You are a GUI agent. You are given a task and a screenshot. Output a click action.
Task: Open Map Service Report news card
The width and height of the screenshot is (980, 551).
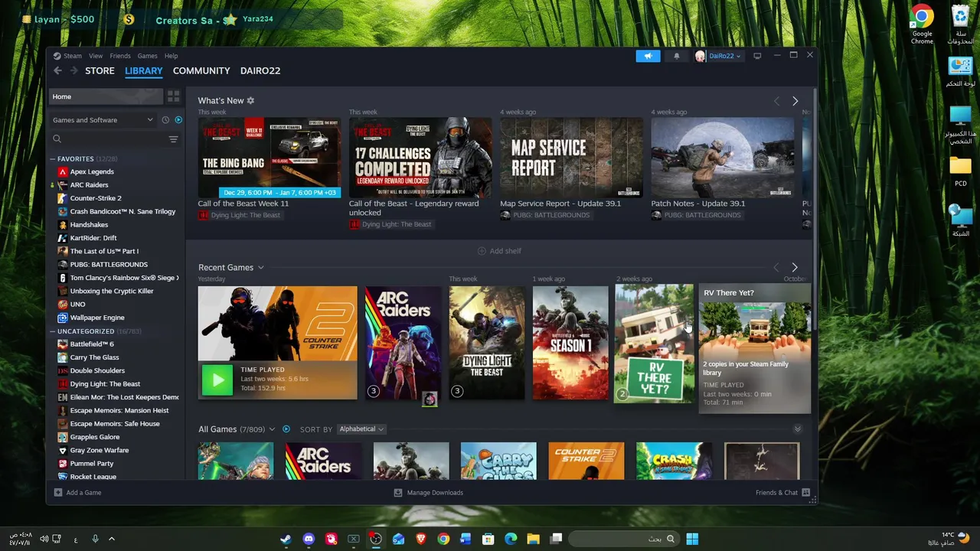[x=571, y=158]
